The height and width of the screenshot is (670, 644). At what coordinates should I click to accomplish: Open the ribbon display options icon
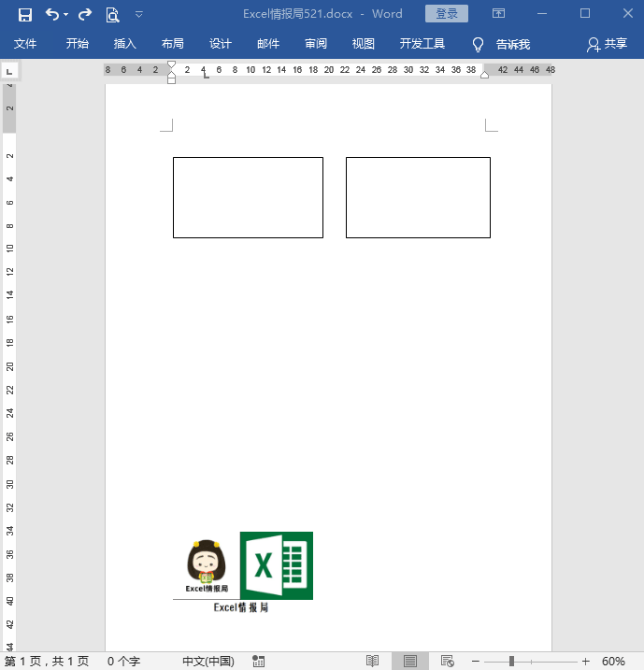coord(498,14)
